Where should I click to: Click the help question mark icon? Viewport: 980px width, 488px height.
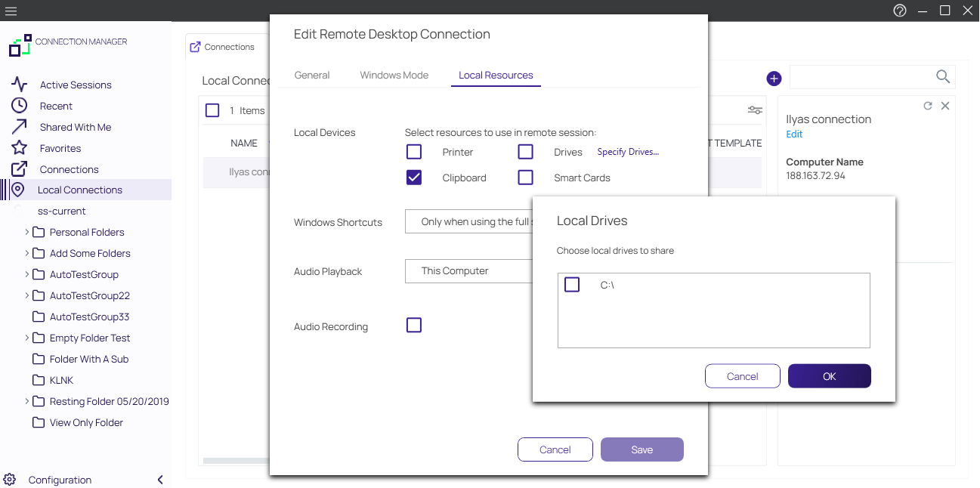click(899, 11)
